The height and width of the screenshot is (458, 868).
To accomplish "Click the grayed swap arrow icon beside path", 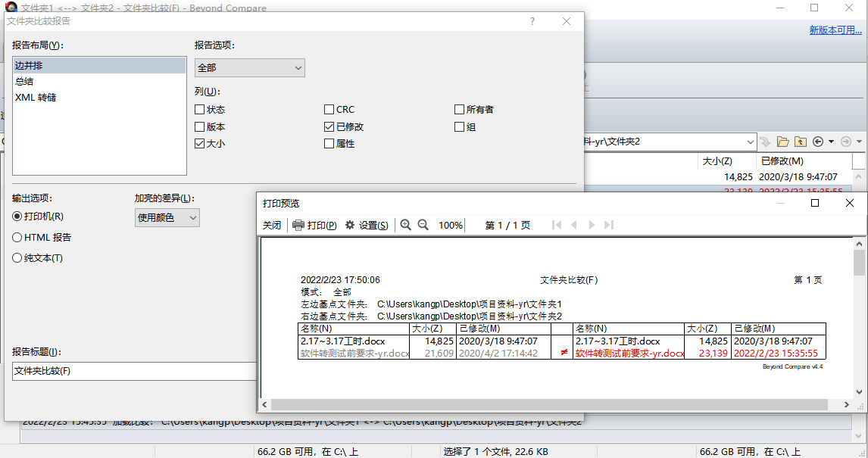I will (765, 142).
